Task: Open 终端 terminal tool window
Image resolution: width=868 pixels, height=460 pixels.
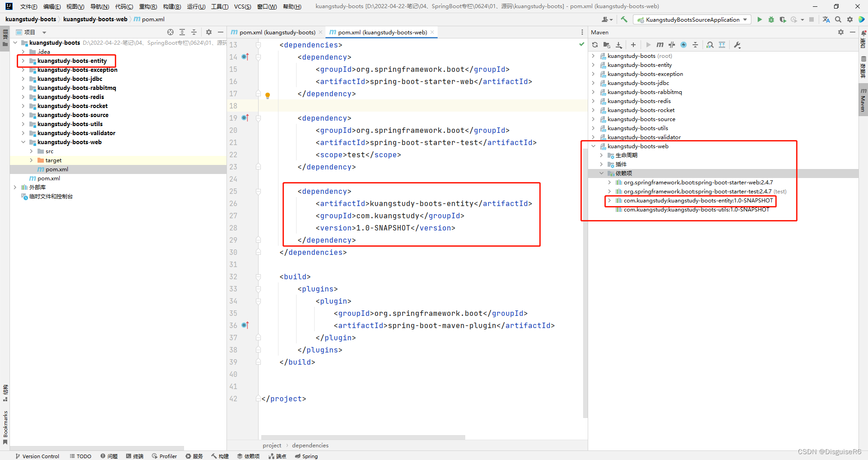Action: [x=135, y=456]
